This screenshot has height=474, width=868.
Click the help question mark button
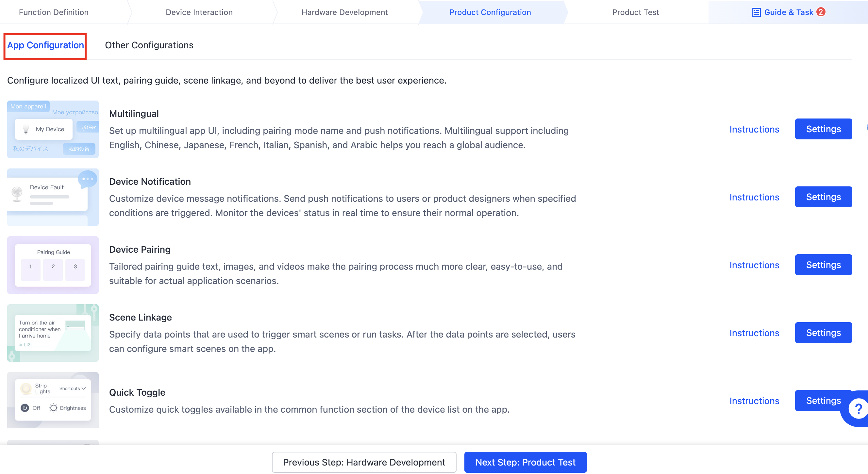858,409
